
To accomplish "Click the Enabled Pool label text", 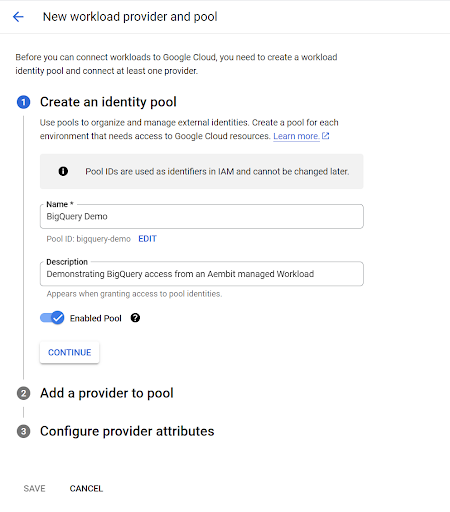I will click(x=96, y=318).
